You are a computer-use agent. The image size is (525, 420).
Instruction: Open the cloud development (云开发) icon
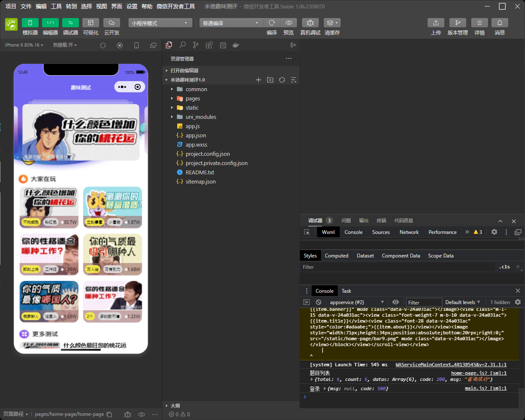pyautogui.click(x=111, y=23)
